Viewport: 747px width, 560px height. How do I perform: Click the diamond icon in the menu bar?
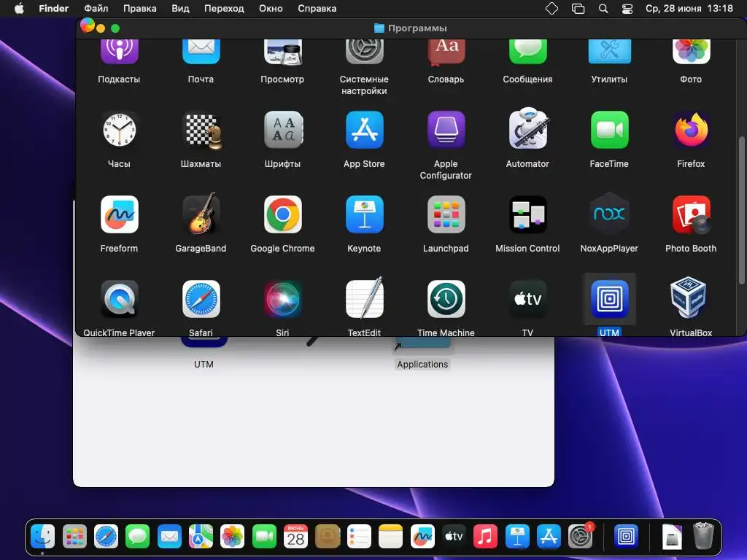[x=551, y=9]
